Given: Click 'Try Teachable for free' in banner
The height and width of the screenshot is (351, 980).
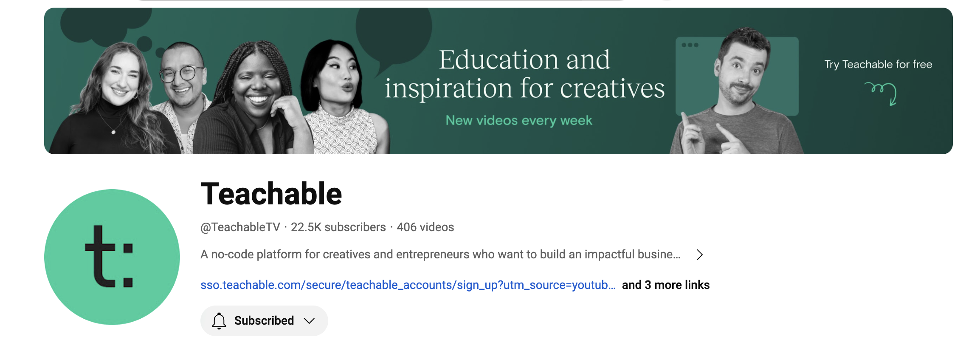Looking at the screenshot, I should [x=878, y=64].
